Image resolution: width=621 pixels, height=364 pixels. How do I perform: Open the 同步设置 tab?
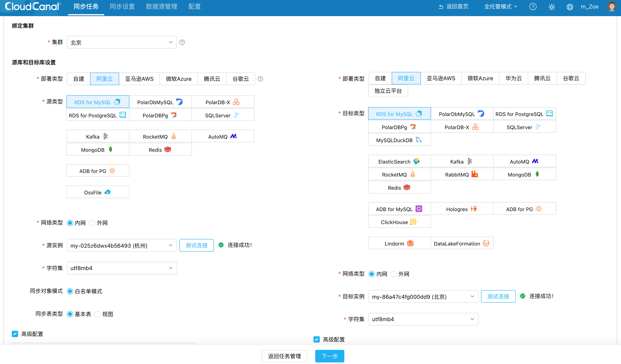pos(122,7)
